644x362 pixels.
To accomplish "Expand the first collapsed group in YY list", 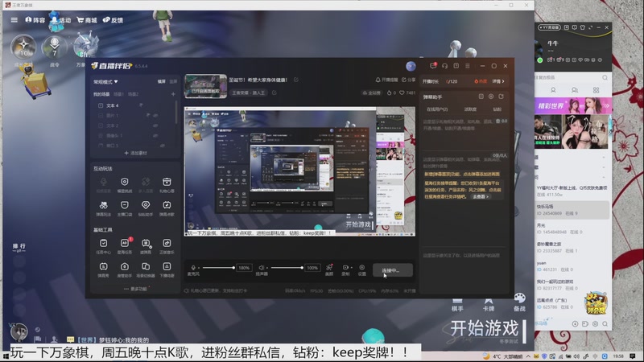I will point(603,157).
